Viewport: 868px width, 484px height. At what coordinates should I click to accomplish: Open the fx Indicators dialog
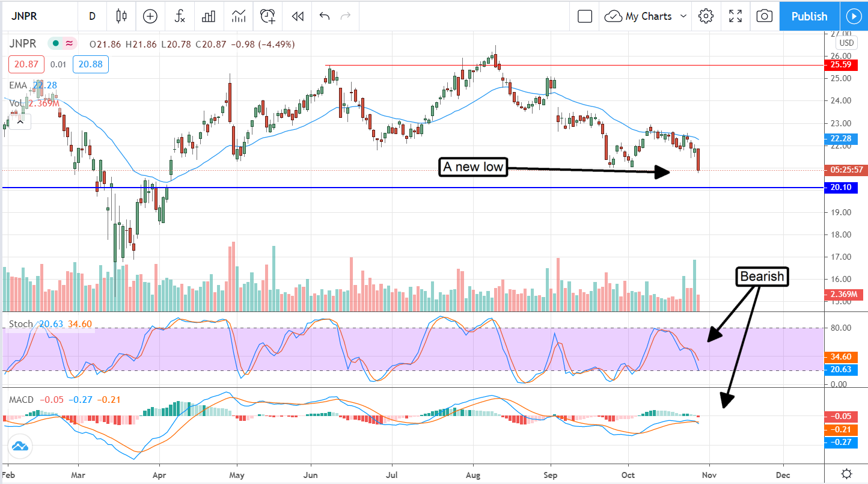[x=179, y=16]
